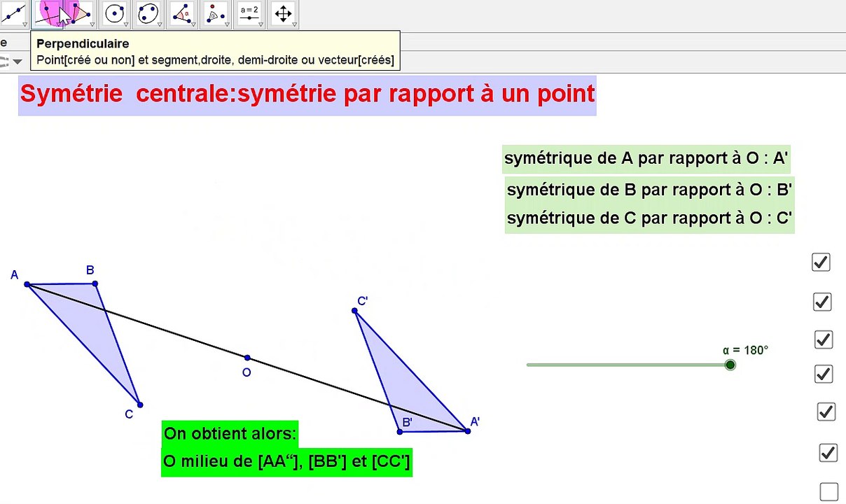
Task: Uncheck the topmost checked checkbox
Action: (821, 262)
